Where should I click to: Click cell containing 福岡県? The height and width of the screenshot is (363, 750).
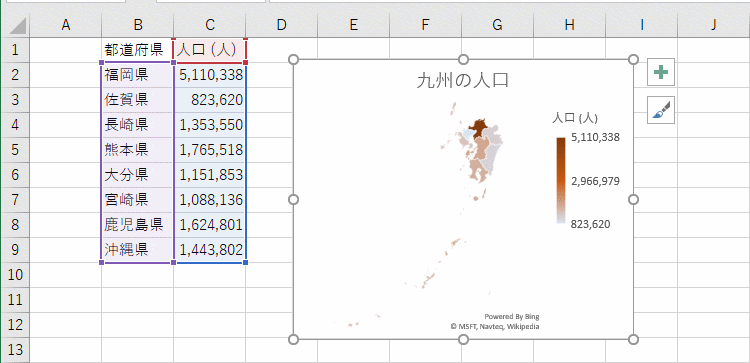coord(138,75)
